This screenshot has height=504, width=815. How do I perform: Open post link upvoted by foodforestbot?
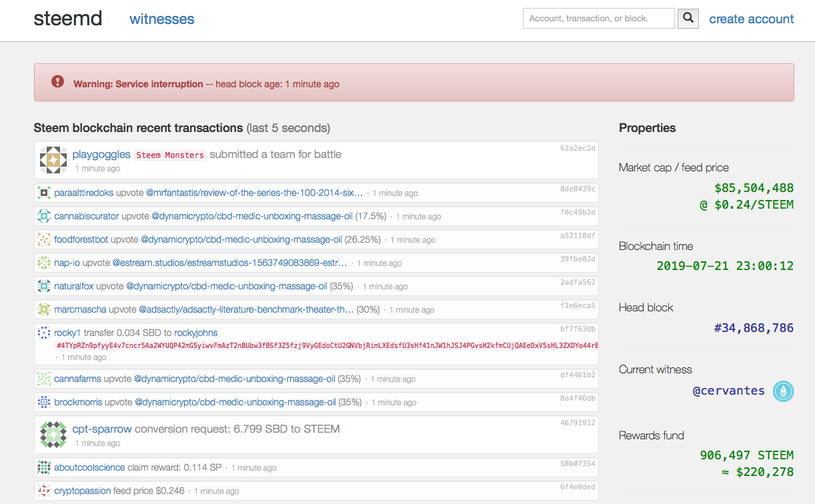pos(241,239)
